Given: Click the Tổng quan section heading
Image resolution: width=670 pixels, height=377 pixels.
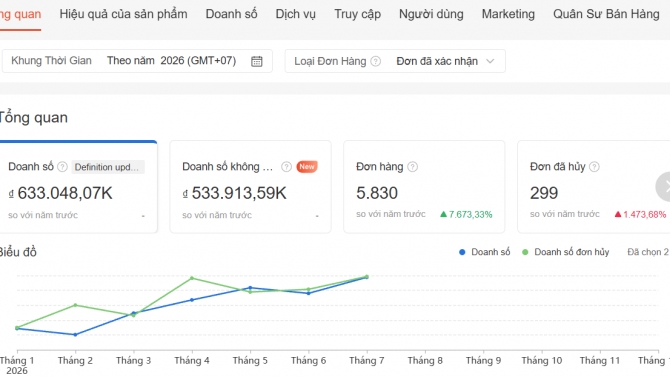Looking at the screenshot, I should point(33,118).
